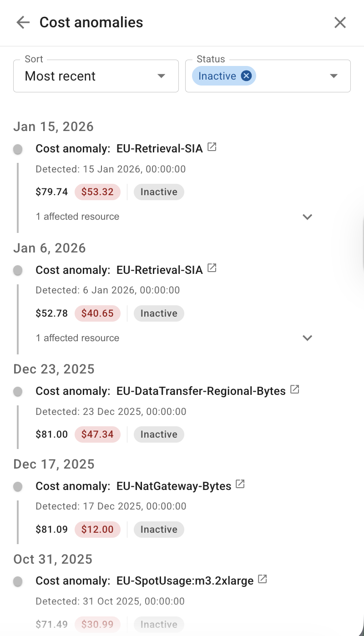
Task: Open external link for Jan 15 EU-Retrieval-SIA
Action: pyautogui.click(x=212, y=147)
